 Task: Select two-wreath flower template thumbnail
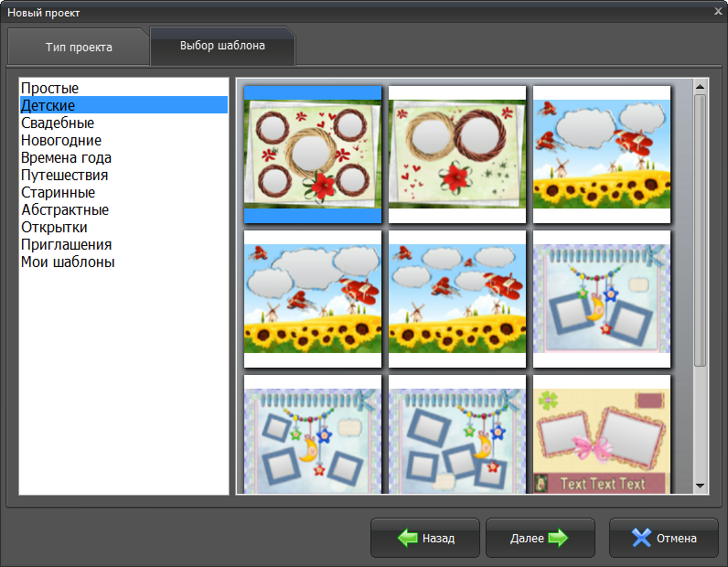click(x=457, y=155)
